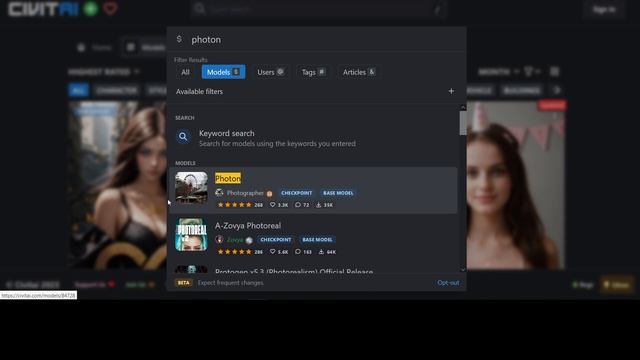Screen dimensions: 640x360
Task: Expand Available filters with the plus icon
Action: tap(451, 91)
